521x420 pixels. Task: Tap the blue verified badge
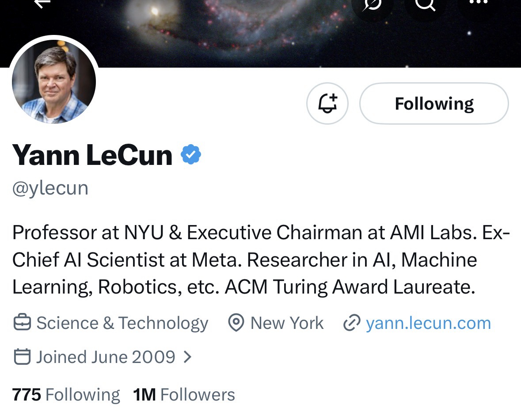(191, 155)
